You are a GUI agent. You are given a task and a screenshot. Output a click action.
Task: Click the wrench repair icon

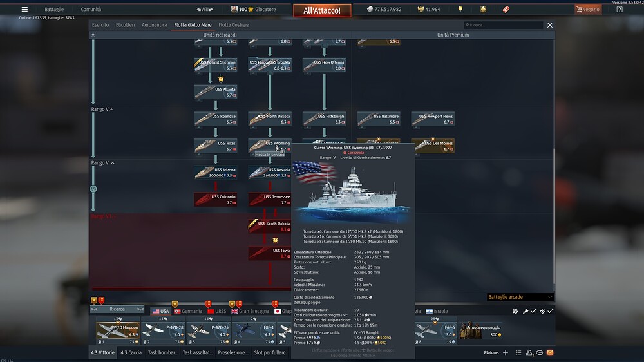pos(526,311)
